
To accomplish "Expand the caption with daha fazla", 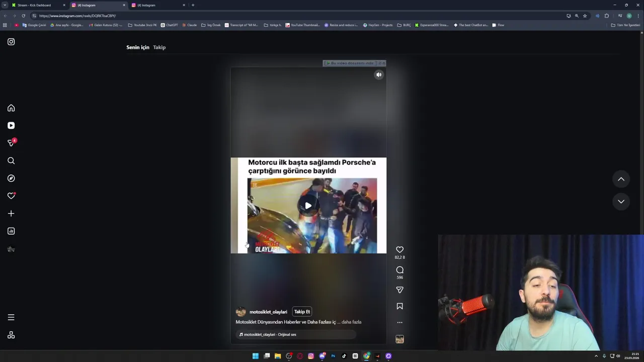I will pos(351,322).
